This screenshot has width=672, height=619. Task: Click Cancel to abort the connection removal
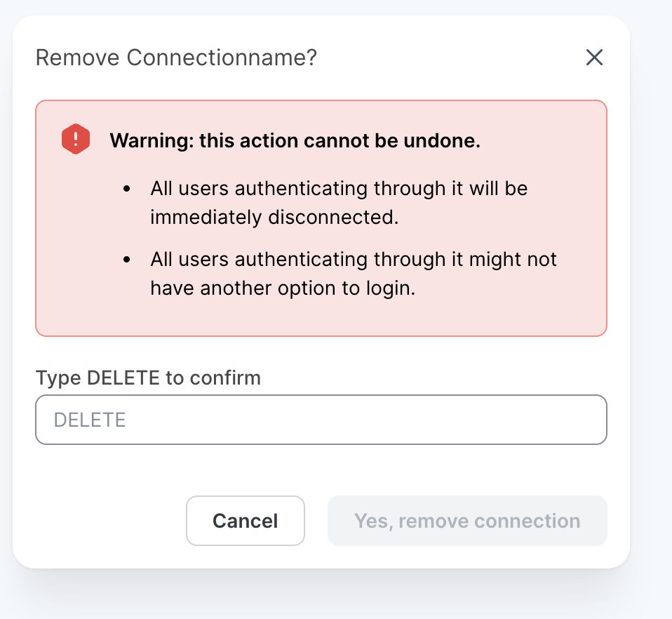click(245, 521)
